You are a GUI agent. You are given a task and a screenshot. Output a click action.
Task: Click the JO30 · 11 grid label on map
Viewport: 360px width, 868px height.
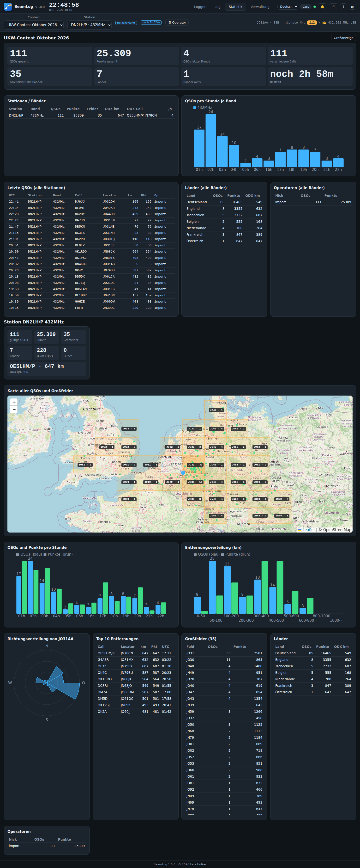pyautogui.click(x=195, y=482)
